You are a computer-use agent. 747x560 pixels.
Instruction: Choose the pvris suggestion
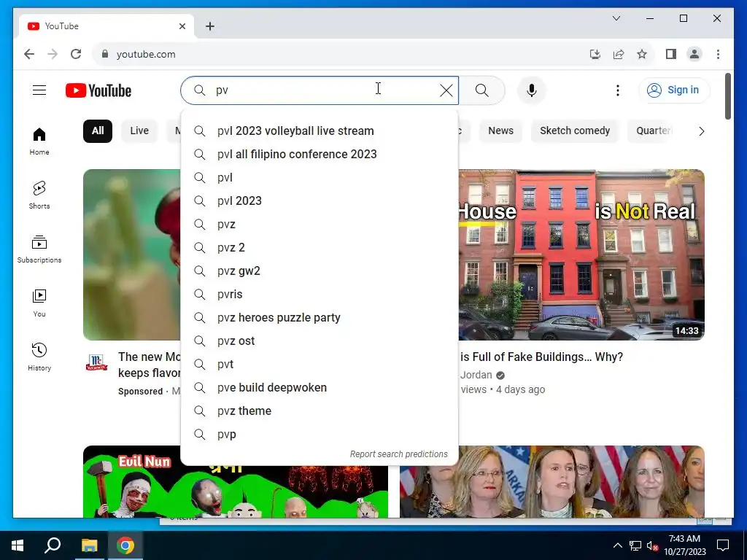tap(320, 295)
